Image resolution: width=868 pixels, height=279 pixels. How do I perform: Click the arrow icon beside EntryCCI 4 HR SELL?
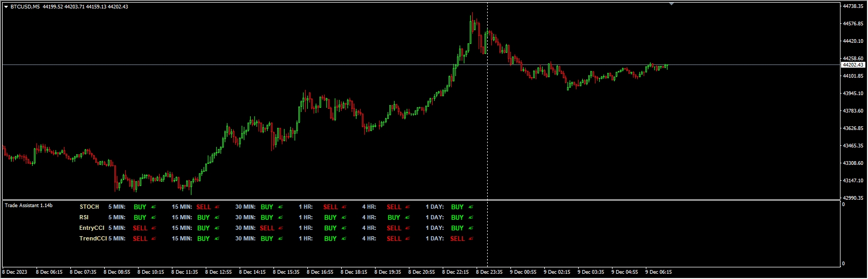tap(407, 228)
